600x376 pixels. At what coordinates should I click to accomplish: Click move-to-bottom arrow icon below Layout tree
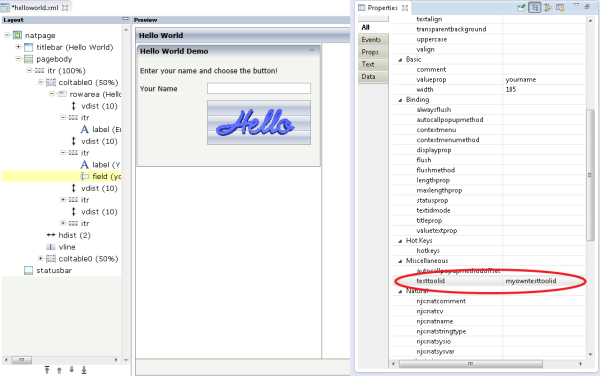pyautogui.click(x=84, y=370)
